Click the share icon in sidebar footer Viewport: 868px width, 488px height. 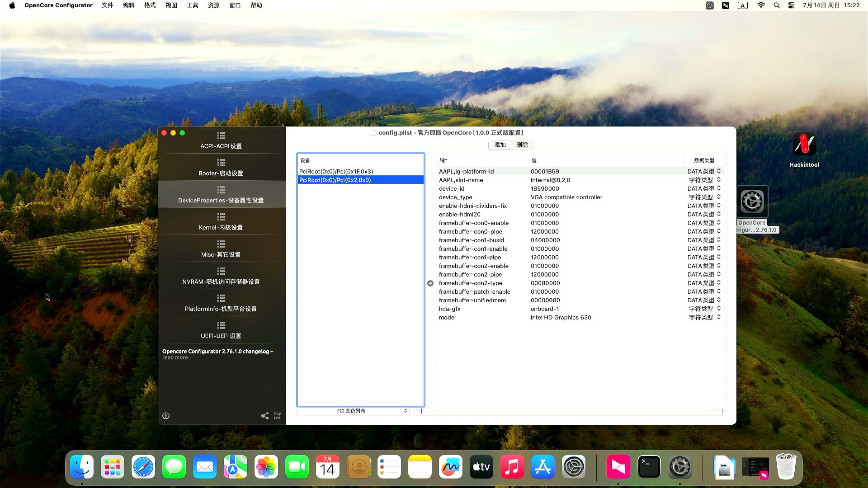265,416
